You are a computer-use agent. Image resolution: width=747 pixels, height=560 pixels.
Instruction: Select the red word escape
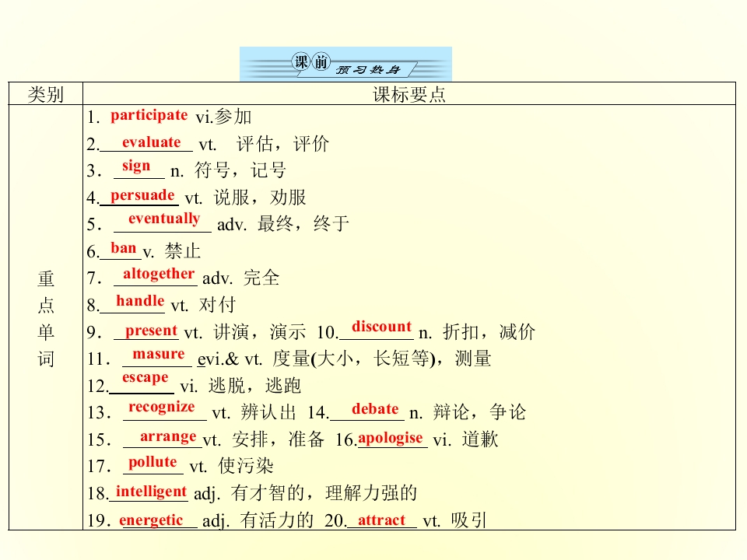point(145,378)
